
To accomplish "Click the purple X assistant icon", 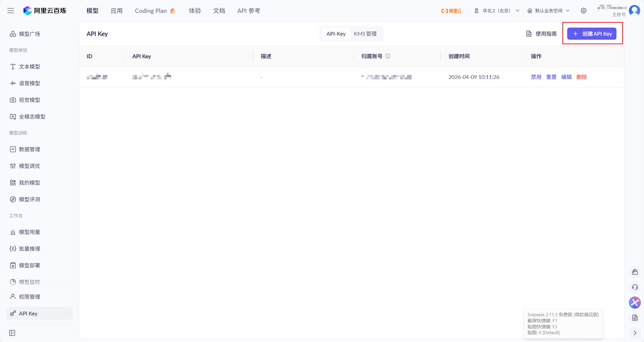I will click(635, 303).
